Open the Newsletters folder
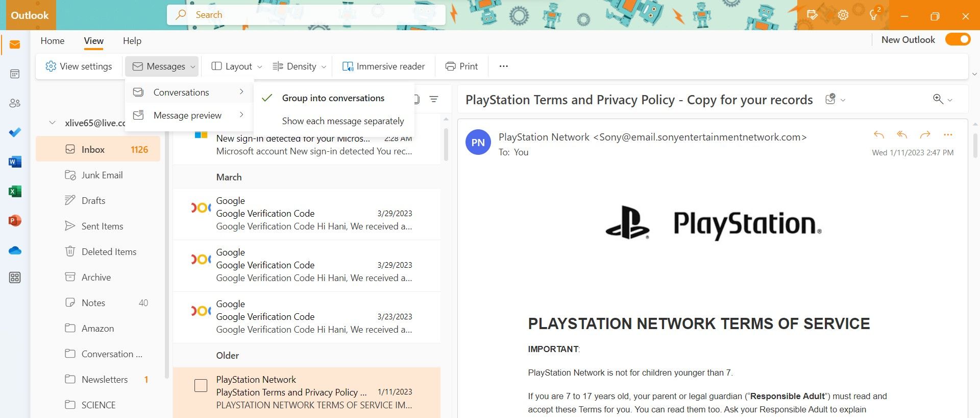Screen dimensions: 980x418 tap(98, 380)
